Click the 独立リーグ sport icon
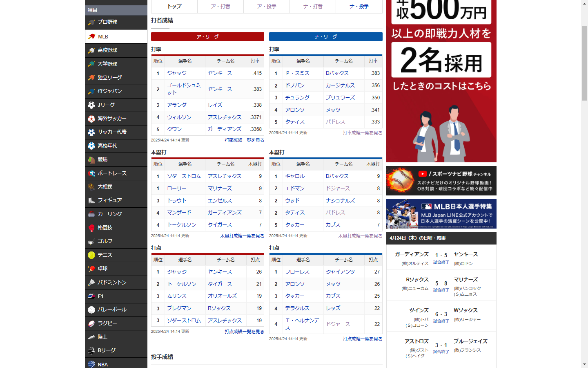This screenshot has height=368, width=588. tap(91, 78)
